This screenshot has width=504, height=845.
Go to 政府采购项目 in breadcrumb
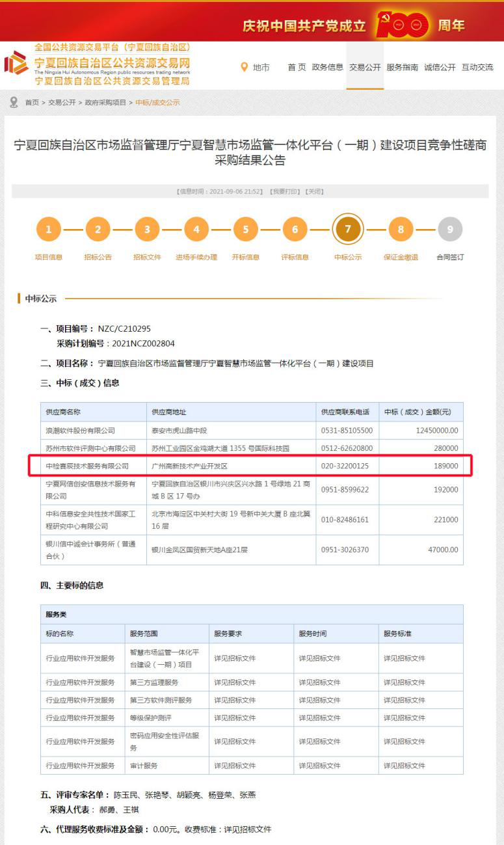pyautogui.click(x=105, y=103)
